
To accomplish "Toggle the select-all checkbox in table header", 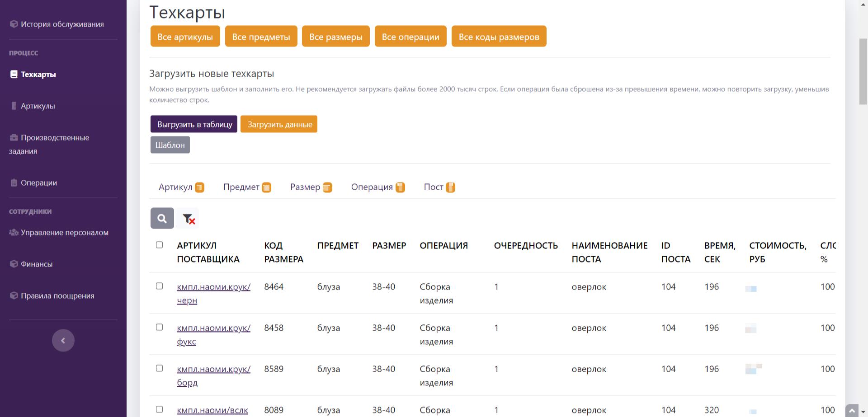I will (159, 245).
